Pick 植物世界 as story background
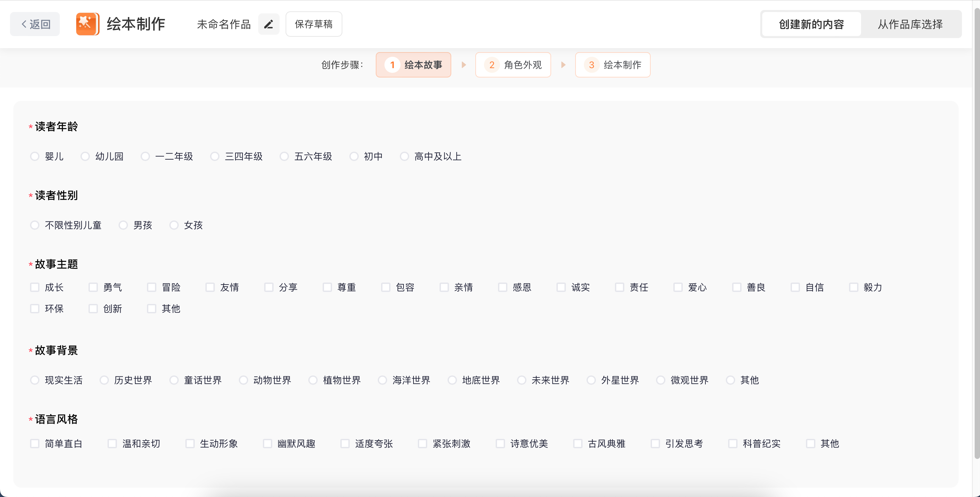The image size is (980, 497). click(313, 380)
